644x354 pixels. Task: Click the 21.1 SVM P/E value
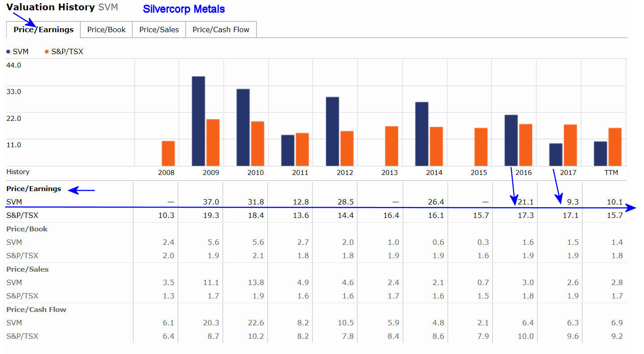526,202
